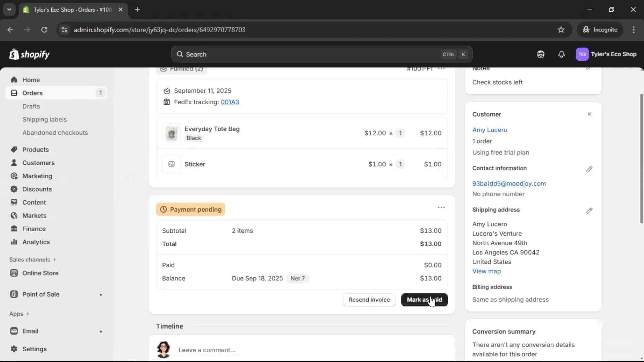Navigate to Drafts under Orders

pos(31,106)
